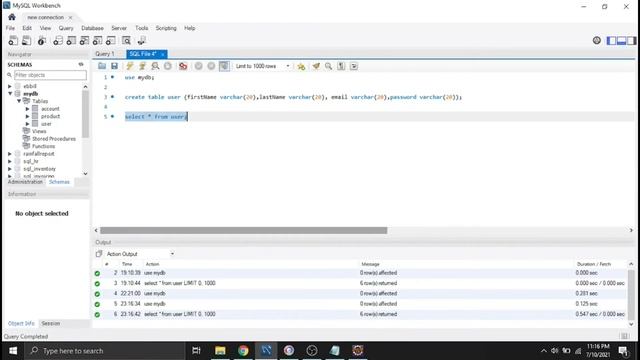Create new schema toolbar icon

[58, 40]
